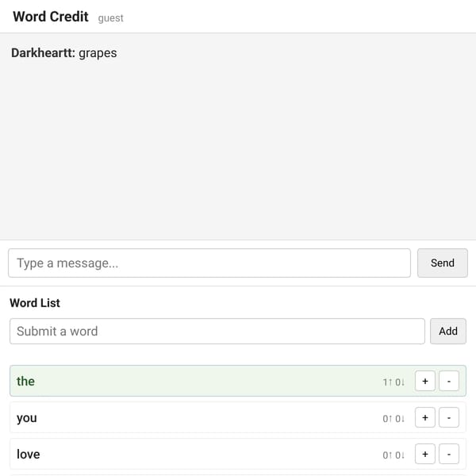Focus the Submit a word field
The image size is (476, 476).
[x=217, y=331]
